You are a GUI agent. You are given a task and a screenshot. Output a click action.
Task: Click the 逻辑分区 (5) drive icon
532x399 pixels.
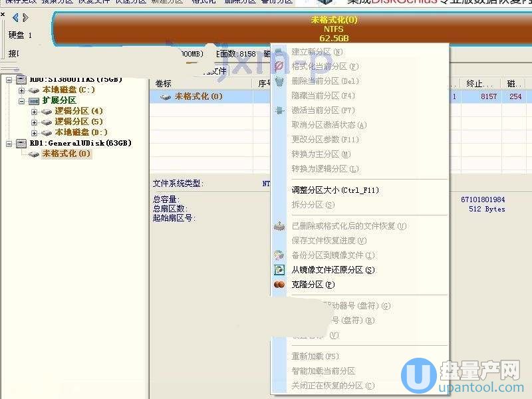(x=46, y=122)
